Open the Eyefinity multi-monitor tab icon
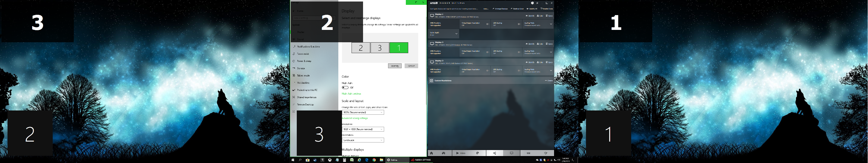Viewport: 868px width, 163px height. (x=528, y=153)
